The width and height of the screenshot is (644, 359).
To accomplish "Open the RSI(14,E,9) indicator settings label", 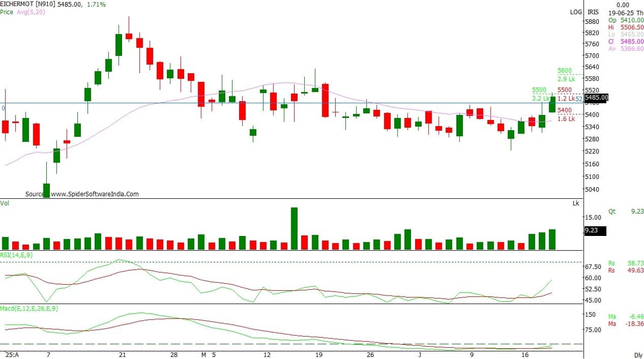I will 16,255.
